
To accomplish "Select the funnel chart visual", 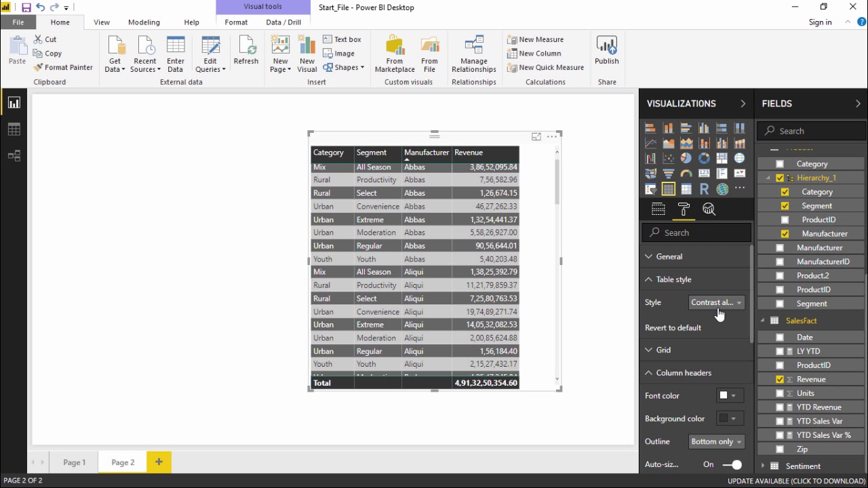I will (669, 173).
